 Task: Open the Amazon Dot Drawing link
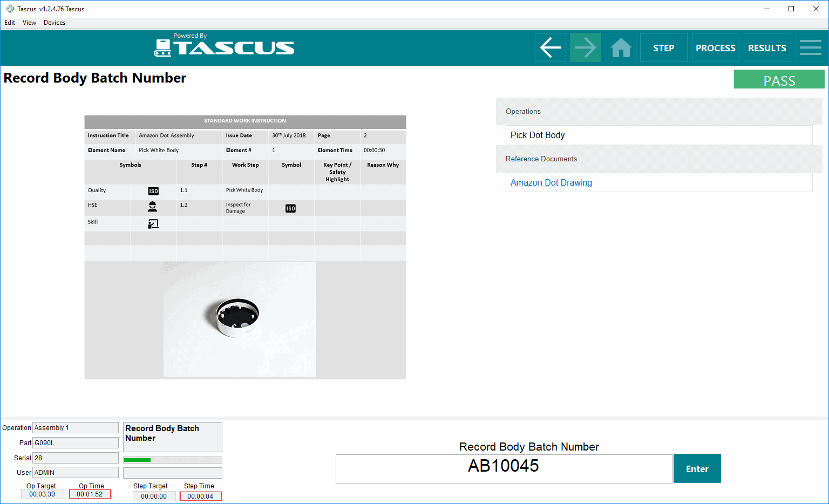[551, 182]
